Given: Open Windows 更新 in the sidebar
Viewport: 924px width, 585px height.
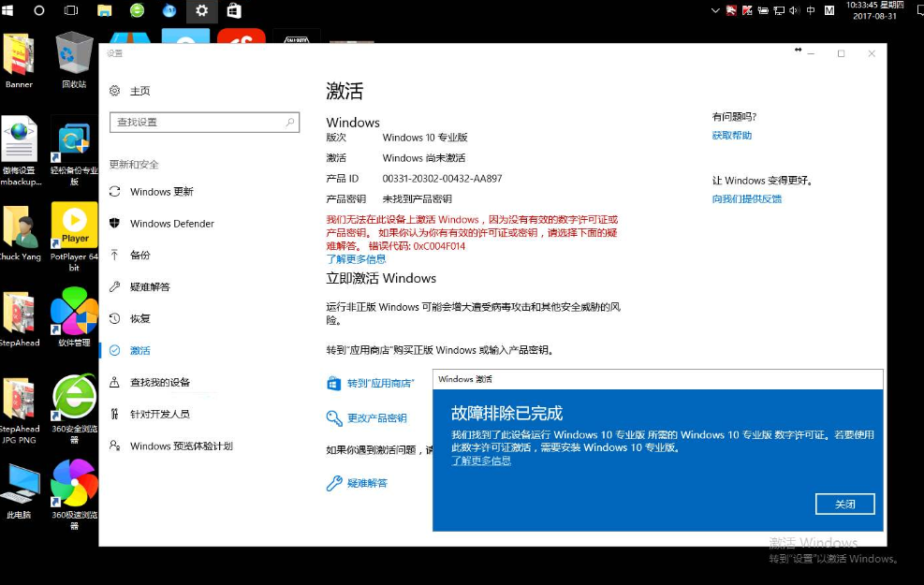Looking at the screenshot, I should pyautogui.click(x=161, y=192).
